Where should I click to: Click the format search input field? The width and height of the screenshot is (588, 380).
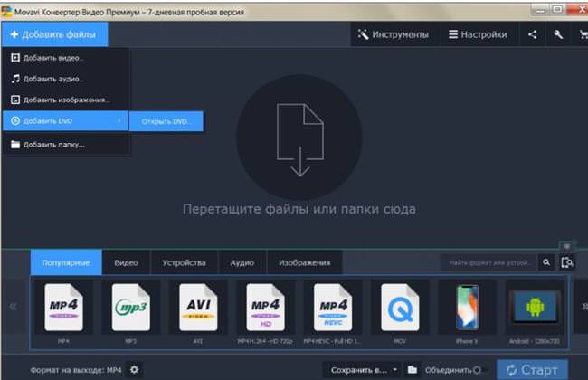[488, 262]
